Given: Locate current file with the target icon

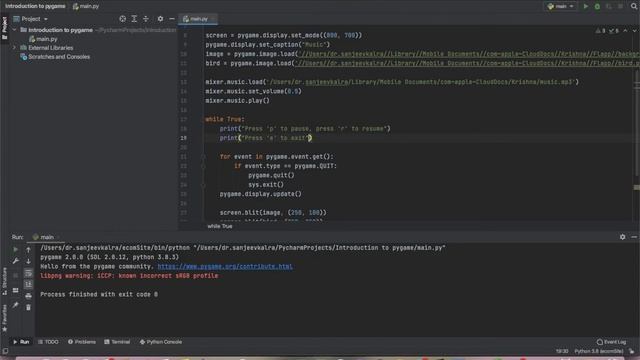Looking at the screenshot, I should [122, 19].
